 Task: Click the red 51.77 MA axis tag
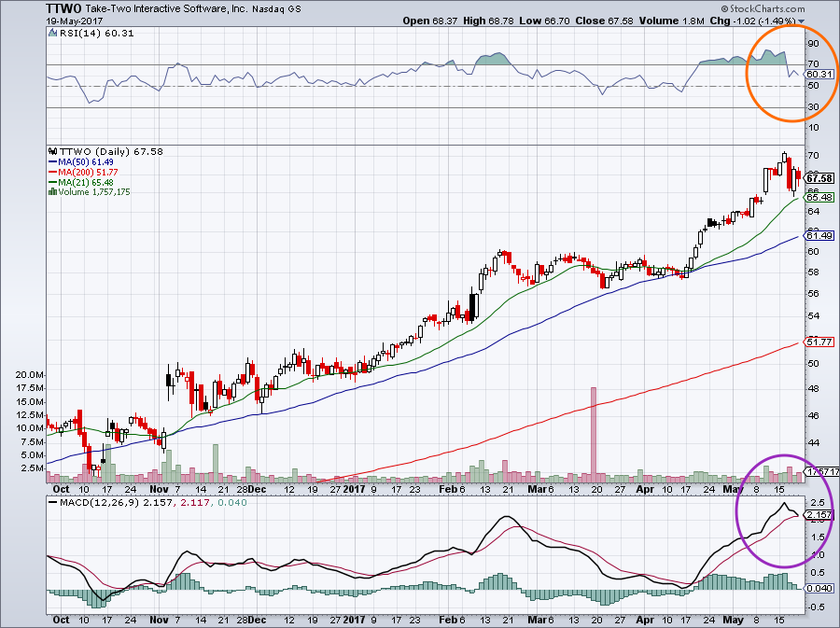click(820, 342)
